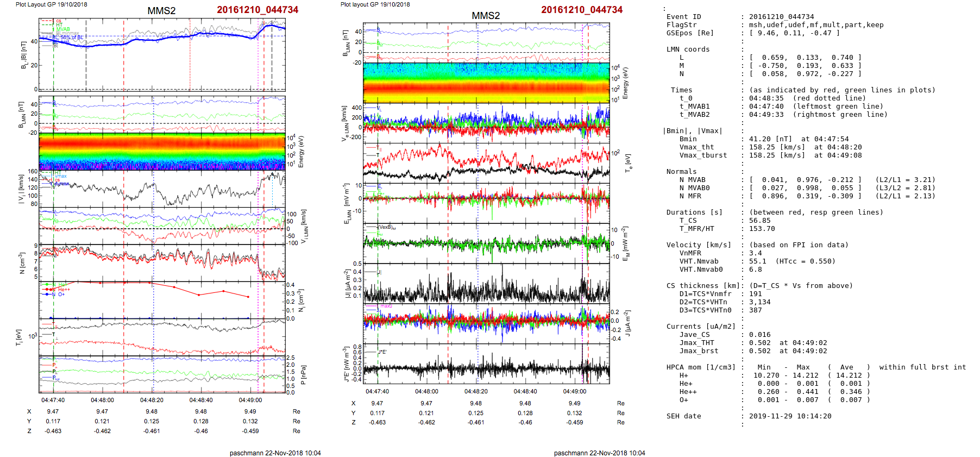Click the He++ legend entry in the ion density panel
The width and height of the screenshot is (980, 457).
pyautogui.click(x=64, y=290)
